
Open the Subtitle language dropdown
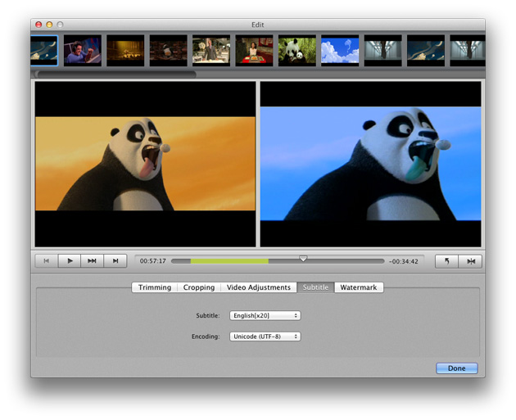click(265, 315)
